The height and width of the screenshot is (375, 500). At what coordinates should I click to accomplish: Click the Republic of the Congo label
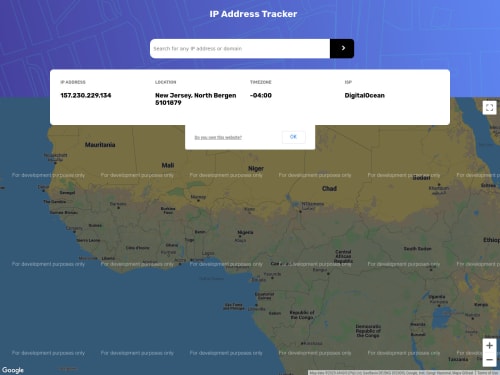[302, 315]
